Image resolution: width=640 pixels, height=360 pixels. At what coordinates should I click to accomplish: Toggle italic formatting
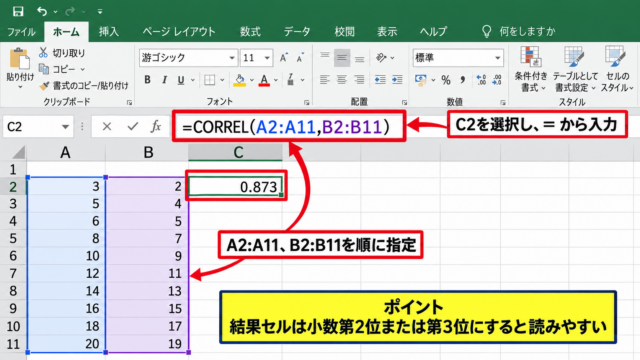[x=164, y=80]
